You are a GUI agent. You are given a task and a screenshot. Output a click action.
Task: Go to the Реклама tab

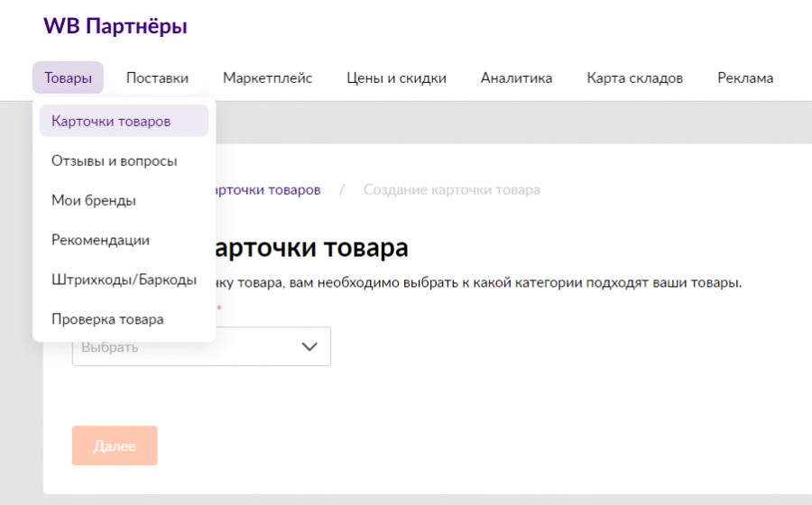(x=745, y=78)
